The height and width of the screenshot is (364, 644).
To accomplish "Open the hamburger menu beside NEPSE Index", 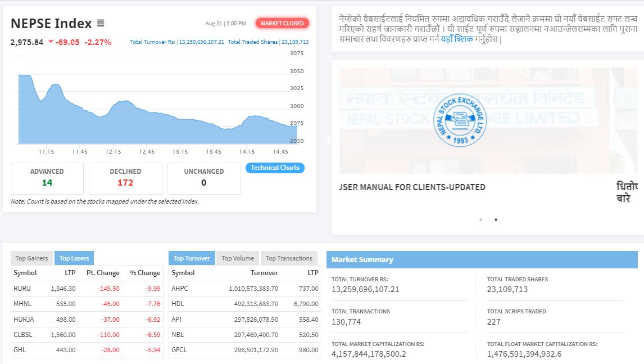I will (101, 23).
